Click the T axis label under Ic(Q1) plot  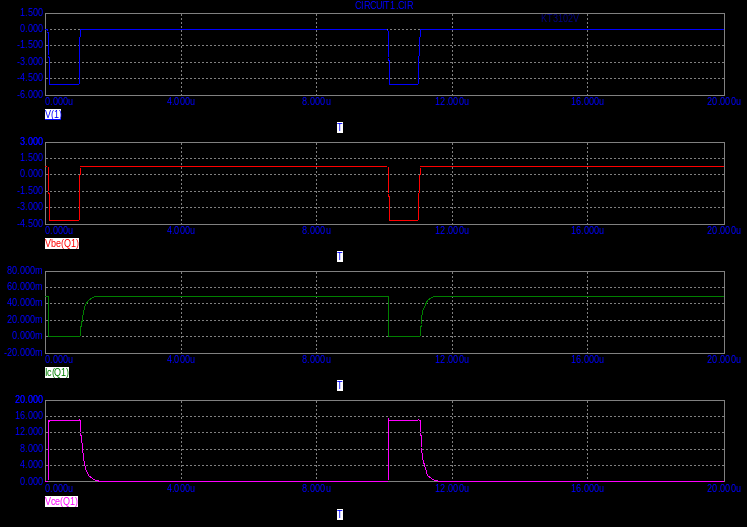point(340,385)
